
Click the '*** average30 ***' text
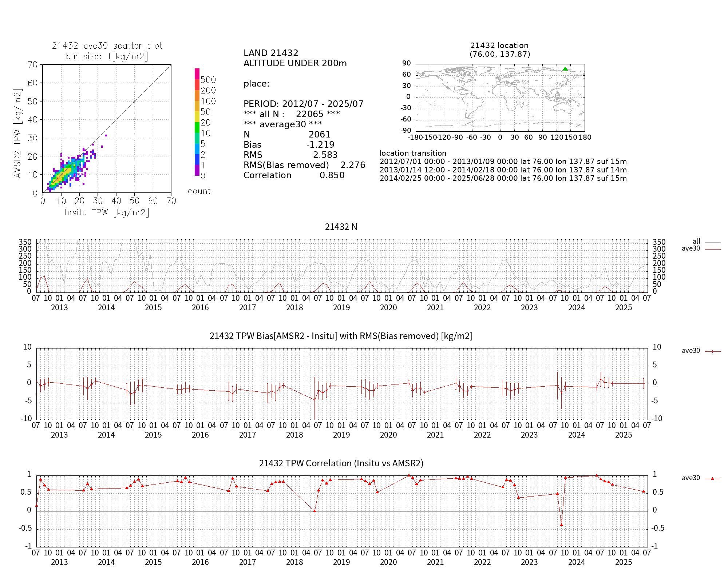[283, 124]
